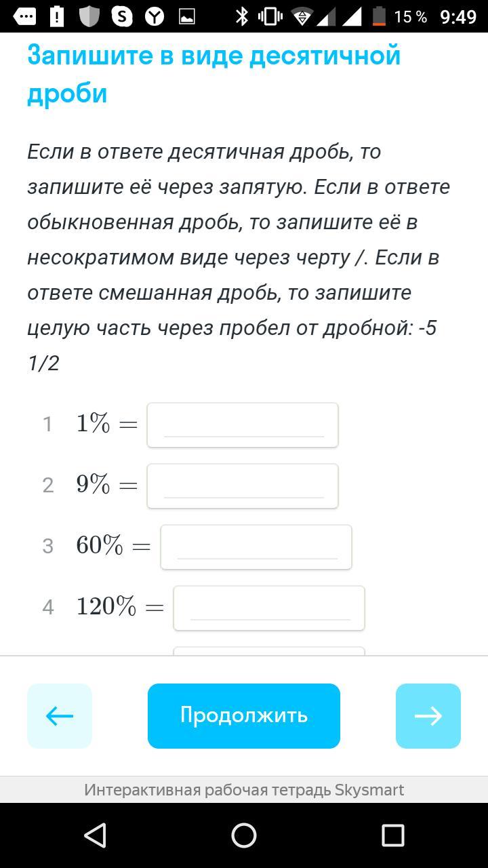Tap the picture notification icon in status bar

tap(187, 16)
